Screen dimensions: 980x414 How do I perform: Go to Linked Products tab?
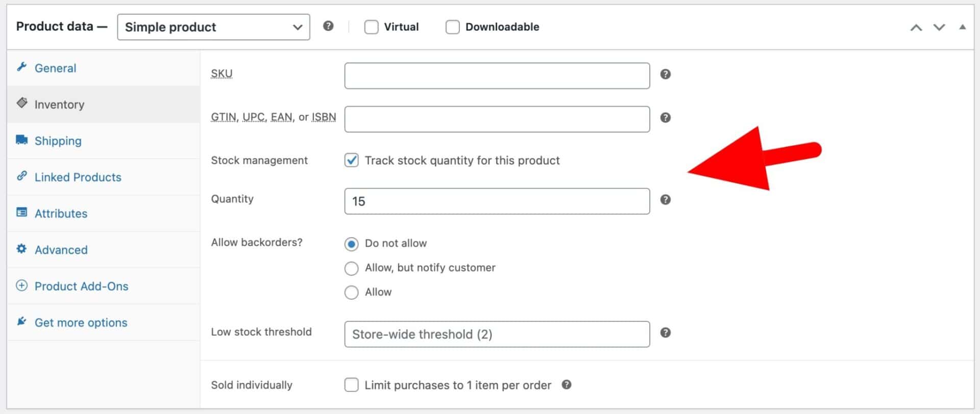(104, 177)
